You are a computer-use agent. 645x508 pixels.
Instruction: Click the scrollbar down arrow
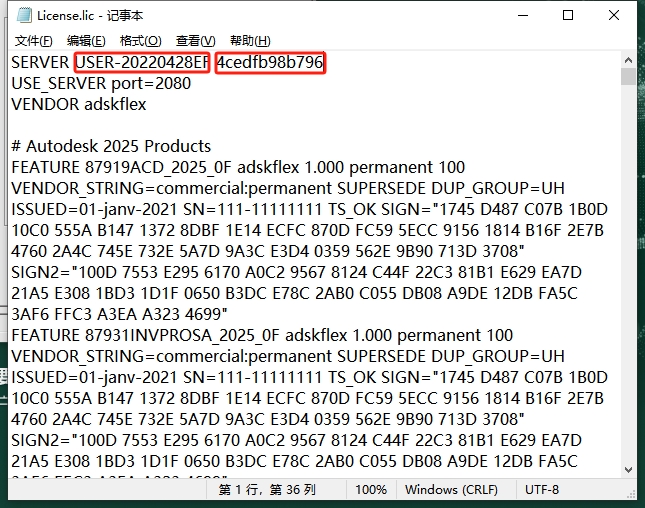click(x=628, y=469)
